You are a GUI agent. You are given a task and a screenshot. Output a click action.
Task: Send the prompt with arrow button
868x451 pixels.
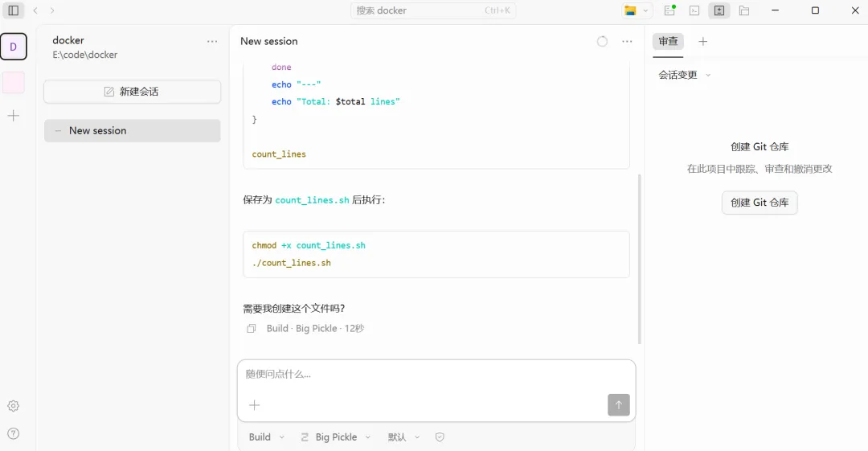619,405
